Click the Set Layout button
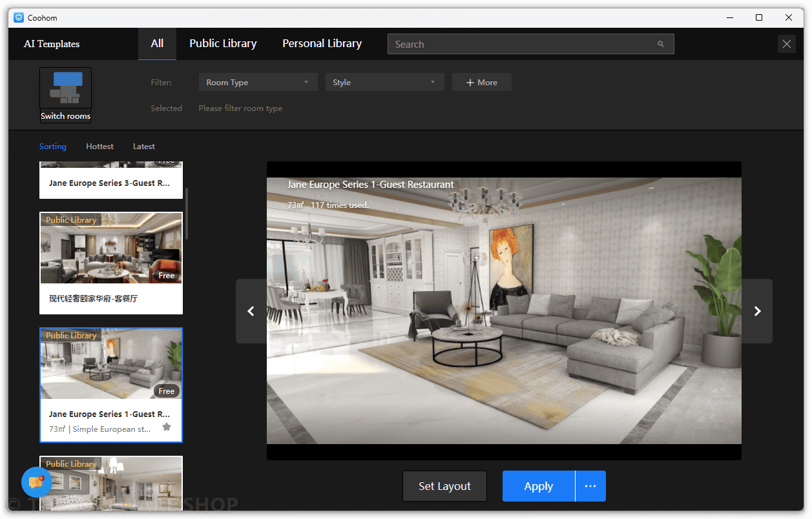The width and height of the screenshot is (812, 519). 444,486
